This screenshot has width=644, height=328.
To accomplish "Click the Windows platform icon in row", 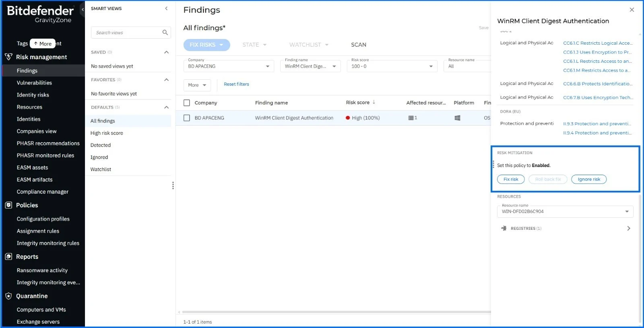I will point(457,118).
